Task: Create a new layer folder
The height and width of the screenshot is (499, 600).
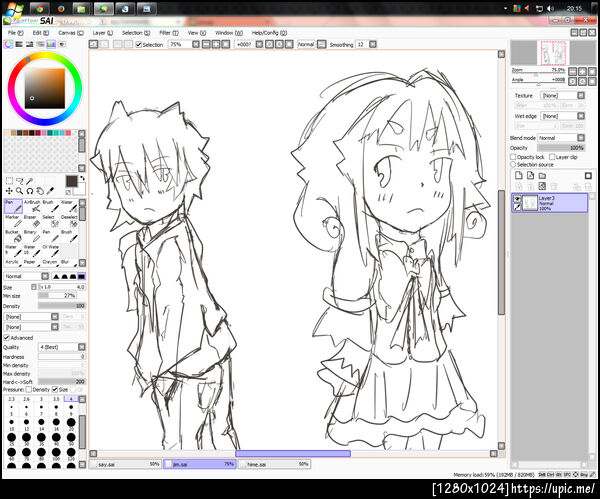Action: point(542,176)
